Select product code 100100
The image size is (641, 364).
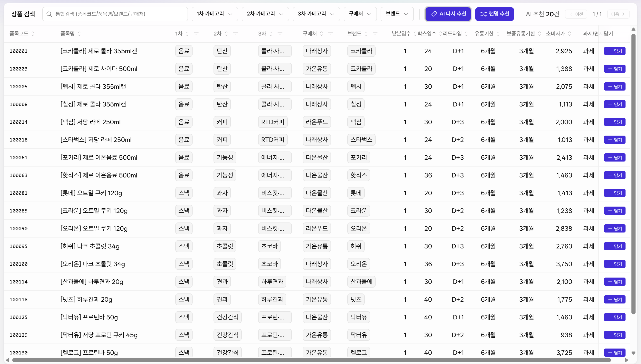coord(18,264)
